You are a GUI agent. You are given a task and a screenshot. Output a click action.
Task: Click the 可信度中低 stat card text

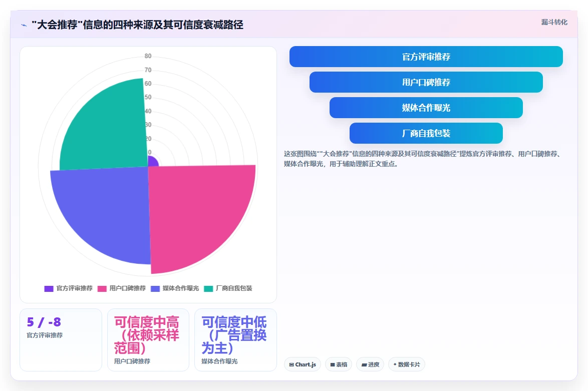pyautogui.click(x=234, y=335)
